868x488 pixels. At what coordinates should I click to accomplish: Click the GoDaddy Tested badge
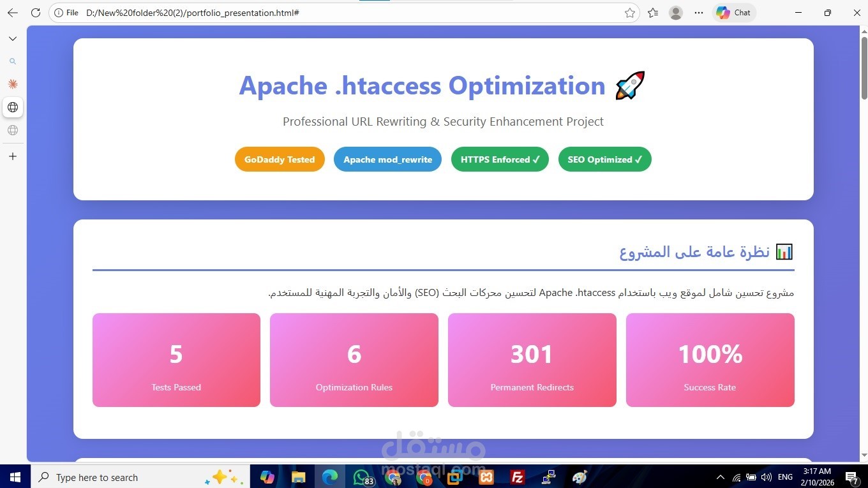click(280, 159)
